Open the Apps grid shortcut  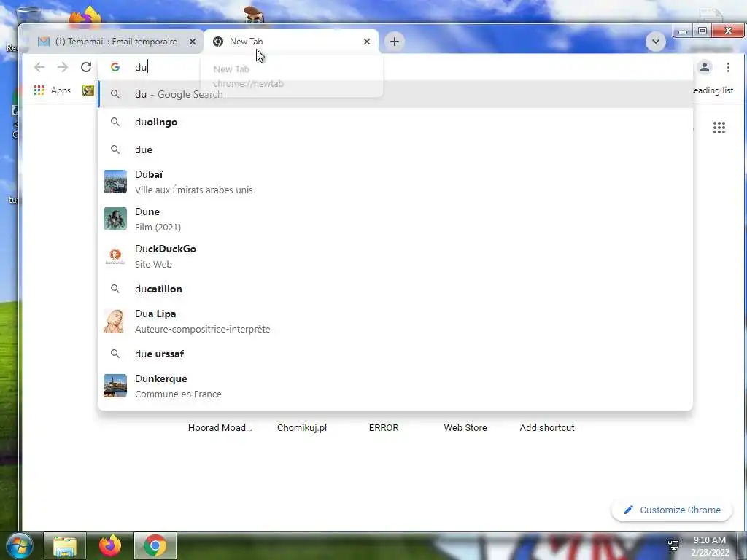click(x=53, y=90)
